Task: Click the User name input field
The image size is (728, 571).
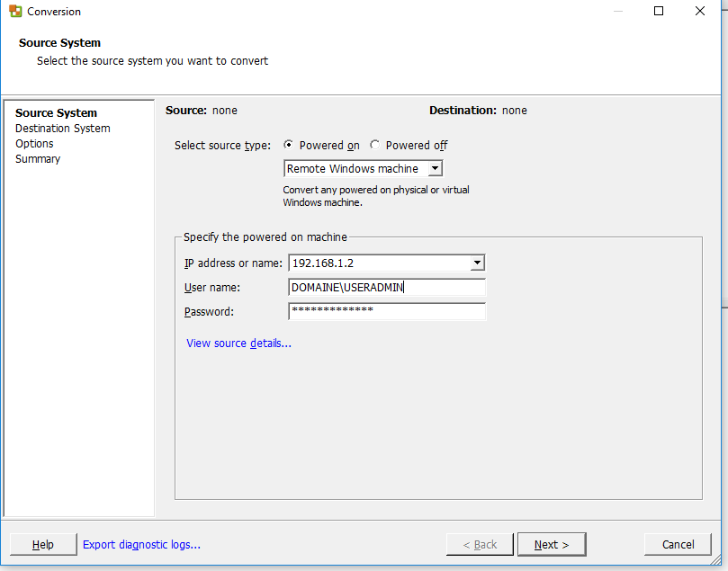Action: [x=387, y=287]
